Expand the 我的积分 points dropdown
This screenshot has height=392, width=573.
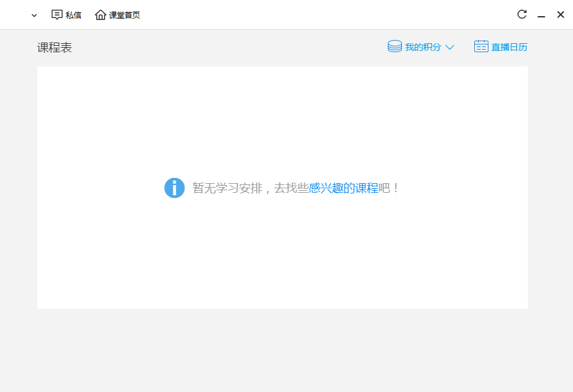(450, 46)
